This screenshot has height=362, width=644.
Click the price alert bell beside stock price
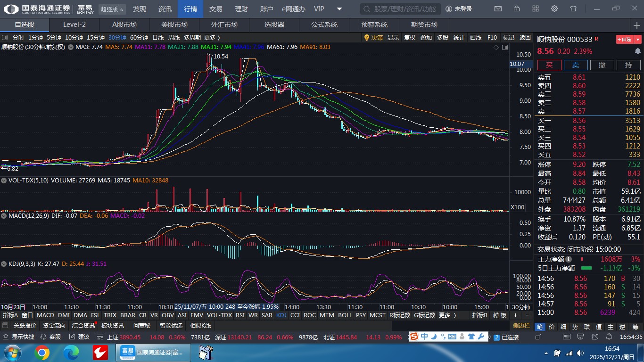coord(638,51)
